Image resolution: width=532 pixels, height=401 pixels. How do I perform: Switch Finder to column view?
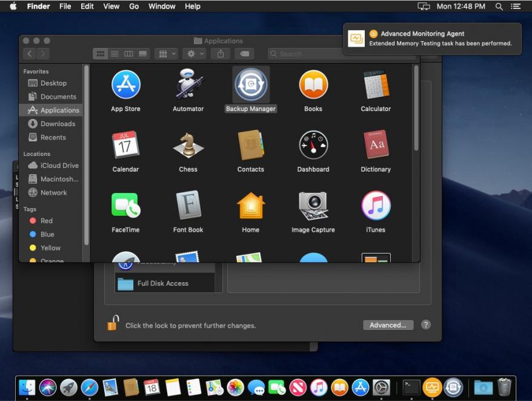[x=128, y=54]
